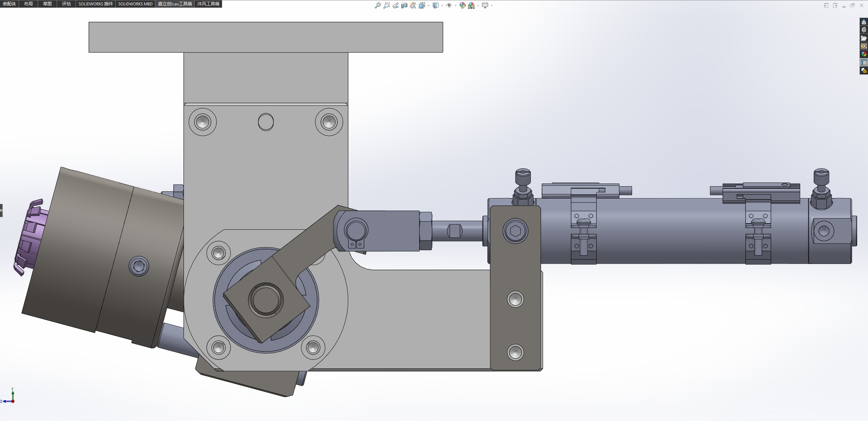This screenshot has width=868, height=421.
Task: Click the Previous View icon
Action: 396,5
